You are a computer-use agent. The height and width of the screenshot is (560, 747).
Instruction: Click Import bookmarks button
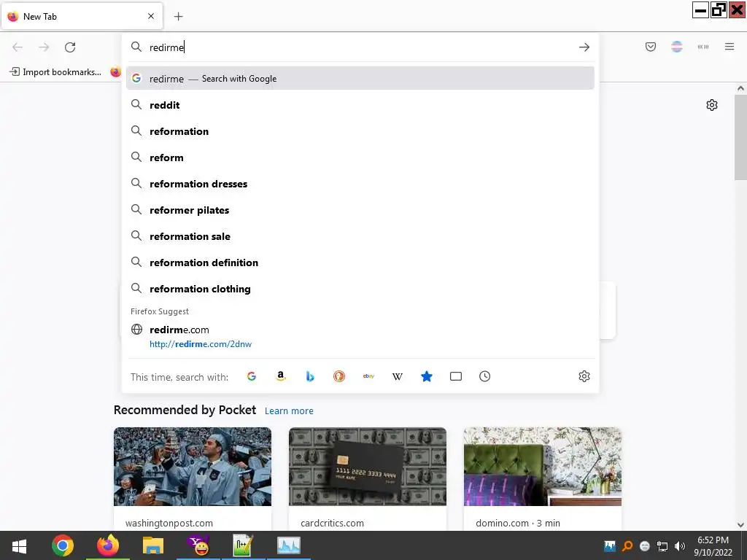coord(55,72)
